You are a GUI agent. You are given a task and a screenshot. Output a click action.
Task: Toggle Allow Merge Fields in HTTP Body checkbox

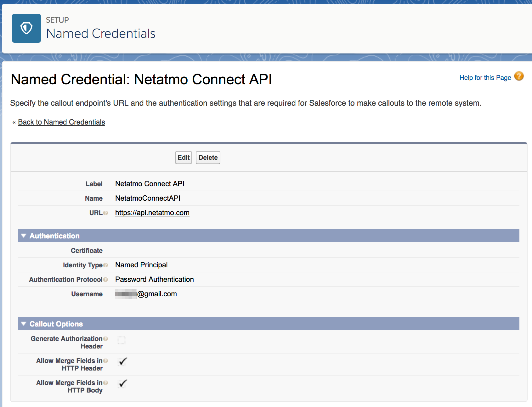click(122, 384)
